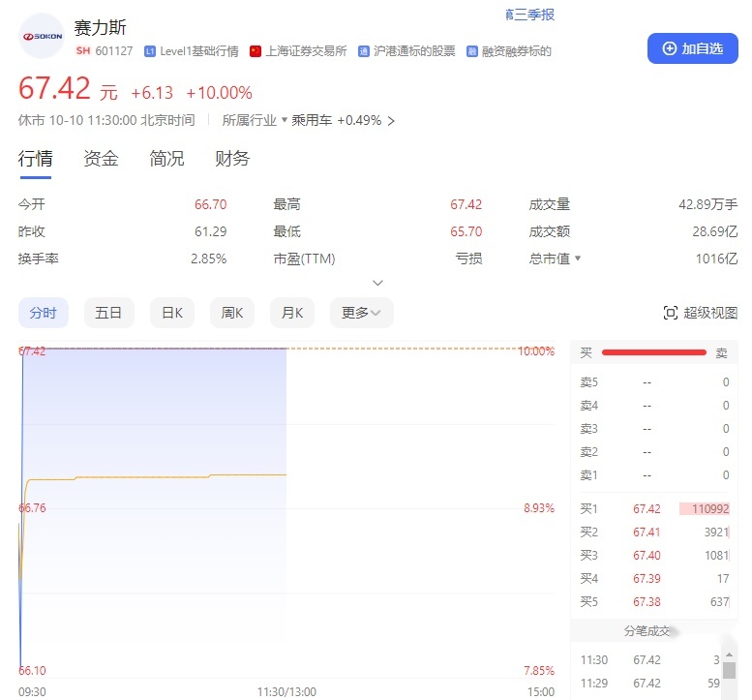
Task: Switch to the 财务 tab
Action: 232,159
